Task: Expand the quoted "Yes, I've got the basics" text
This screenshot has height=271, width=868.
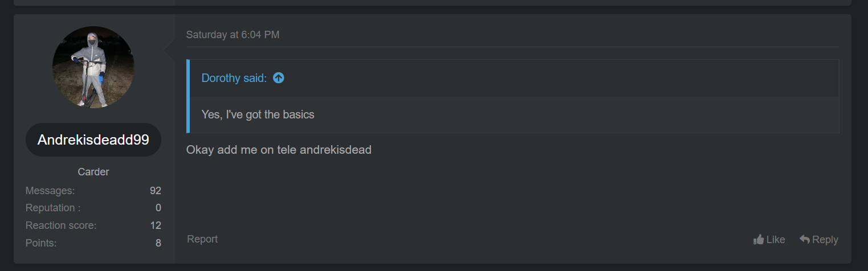Action: (x=258, y=114)
